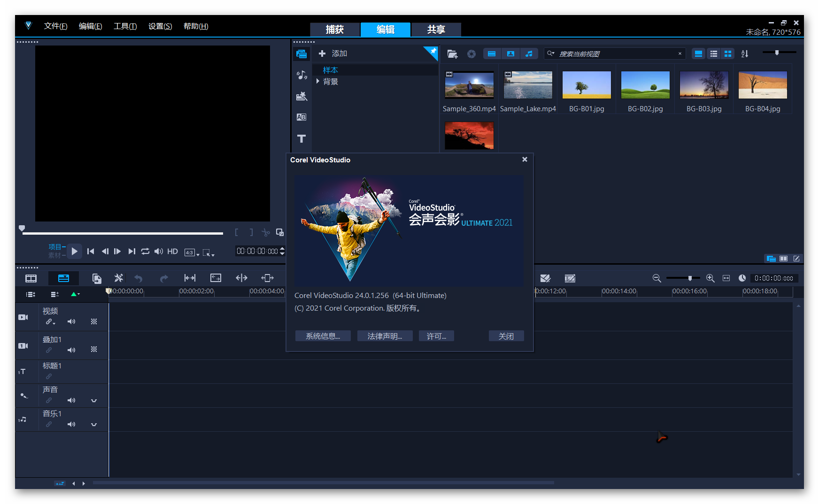
Task: Open the 编辑(E) menu
Action: click(90, 26)
